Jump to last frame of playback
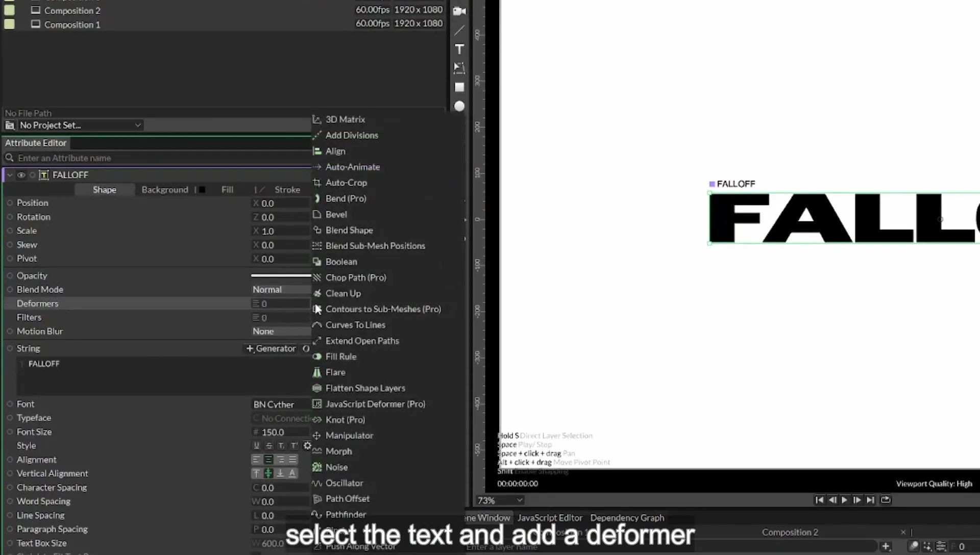980x555 pixels. 870,500
